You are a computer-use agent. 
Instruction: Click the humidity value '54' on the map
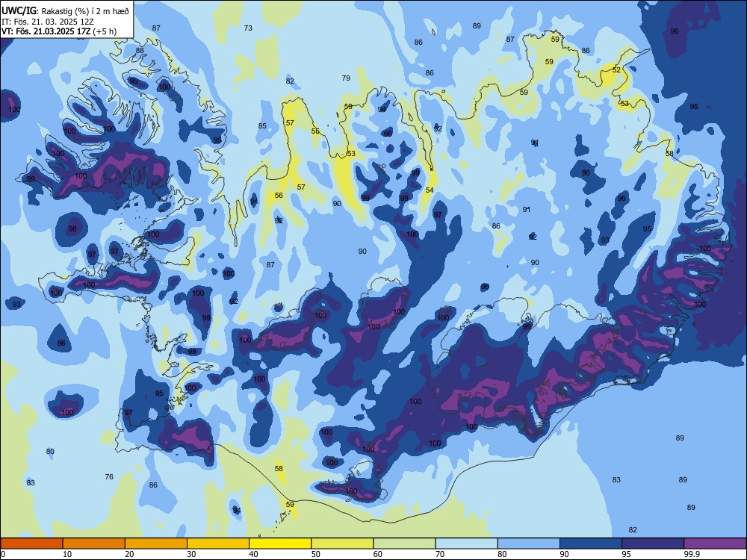[430, 190]
